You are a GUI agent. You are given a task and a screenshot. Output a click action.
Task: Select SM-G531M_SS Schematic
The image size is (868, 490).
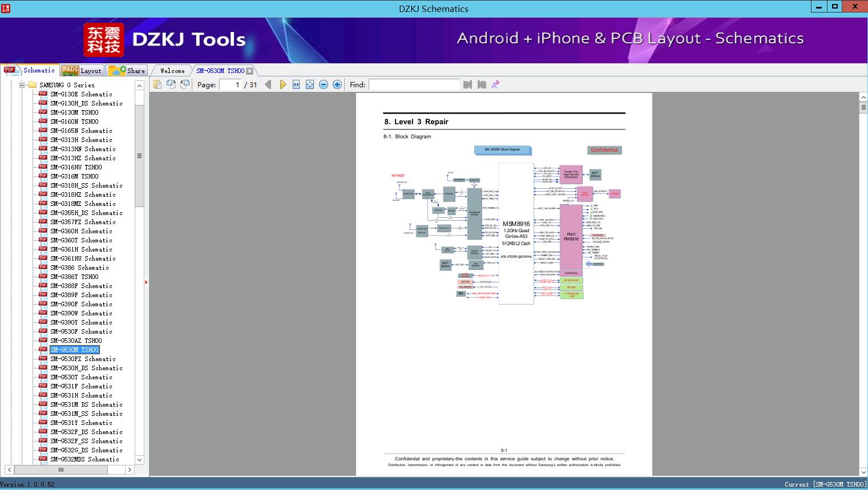[86, 414]
